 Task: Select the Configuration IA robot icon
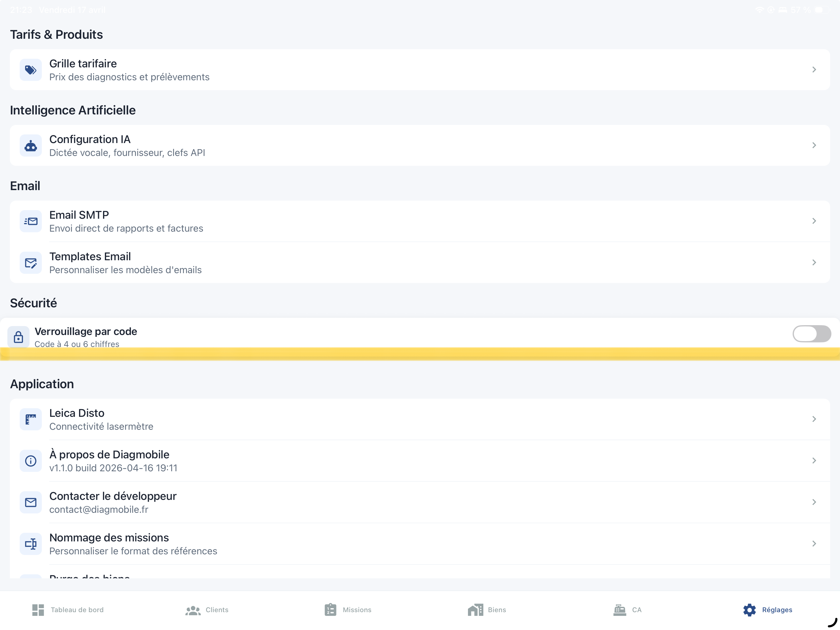tap(31, 146)
